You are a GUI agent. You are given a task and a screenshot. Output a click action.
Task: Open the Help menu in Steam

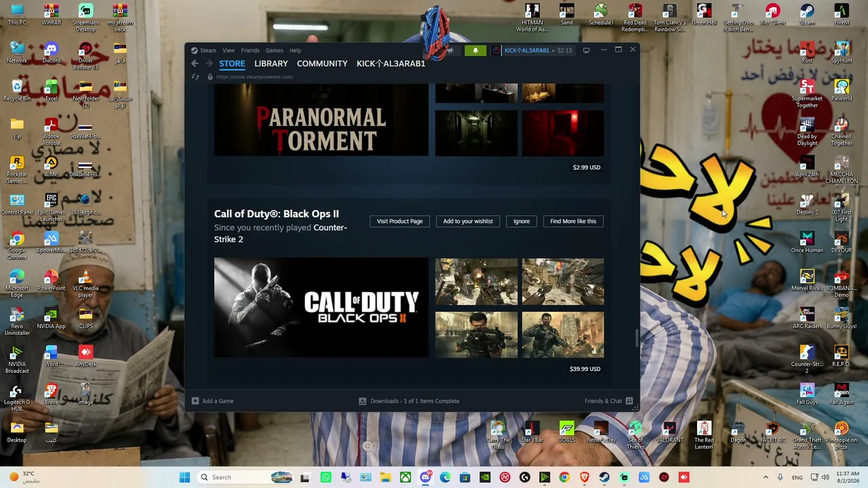pyautogui.click(x=296, y=50)
